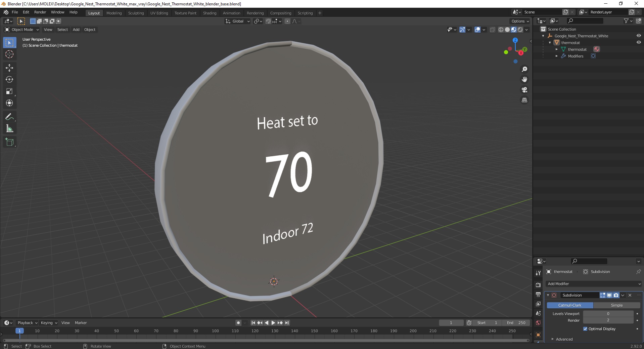Open the Object Mode dropdown

pyautogui.click(x=22, y=30)
